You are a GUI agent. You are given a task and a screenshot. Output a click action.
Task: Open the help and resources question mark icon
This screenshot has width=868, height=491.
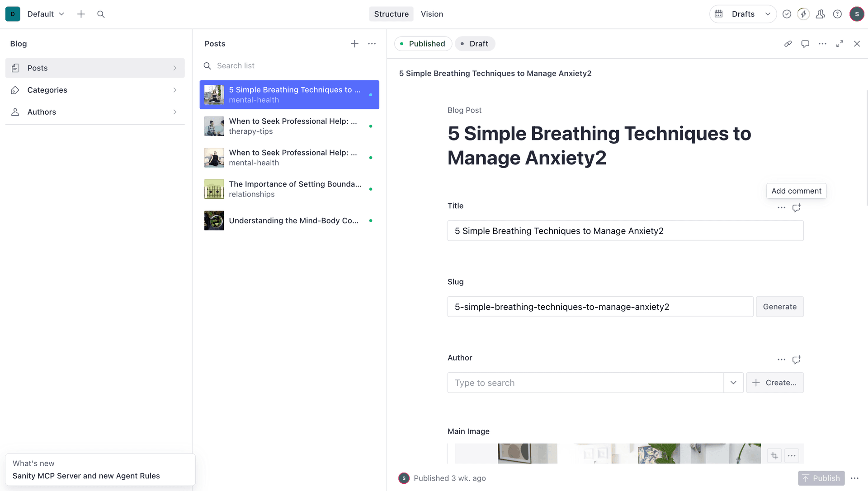coord(838,14)
